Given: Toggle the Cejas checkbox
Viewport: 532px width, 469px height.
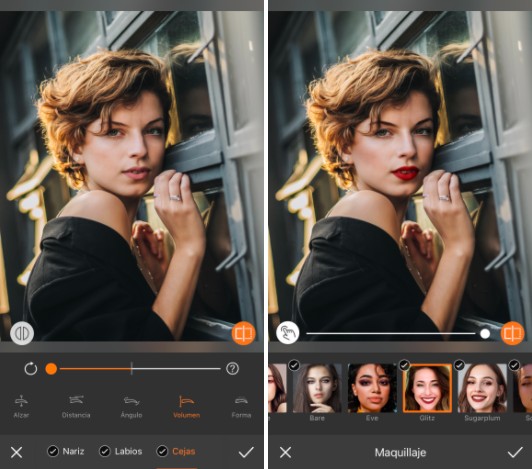Looking at the screenshot, I should pyautogui.click(x=162, y=451).
